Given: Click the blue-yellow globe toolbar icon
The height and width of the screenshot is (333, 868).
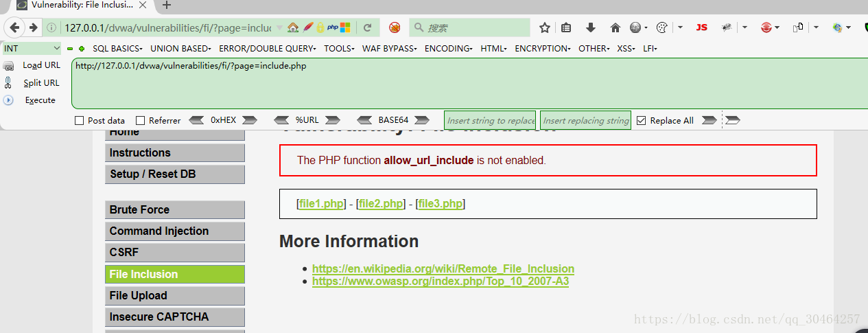Looking at the screenshot, I should pos(837,27).
